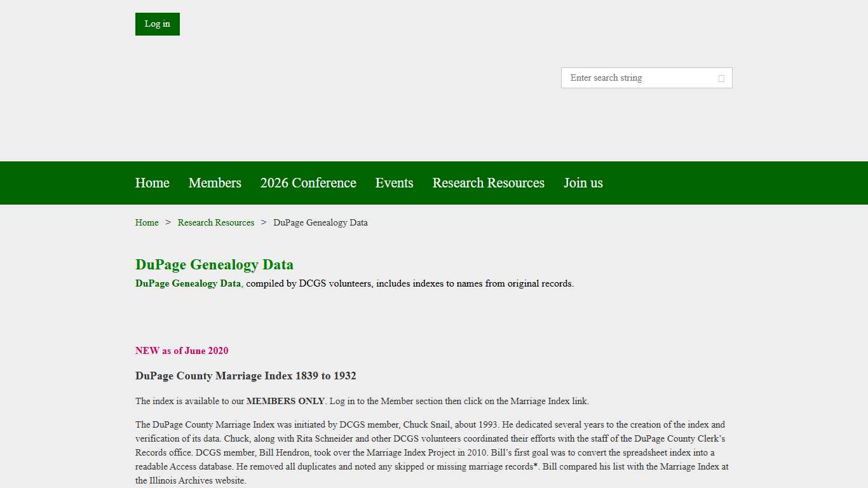Click inside the Enter search string field
Image resolution: width=868 pixels, height=488 pixels.
(x=635, y=78)
